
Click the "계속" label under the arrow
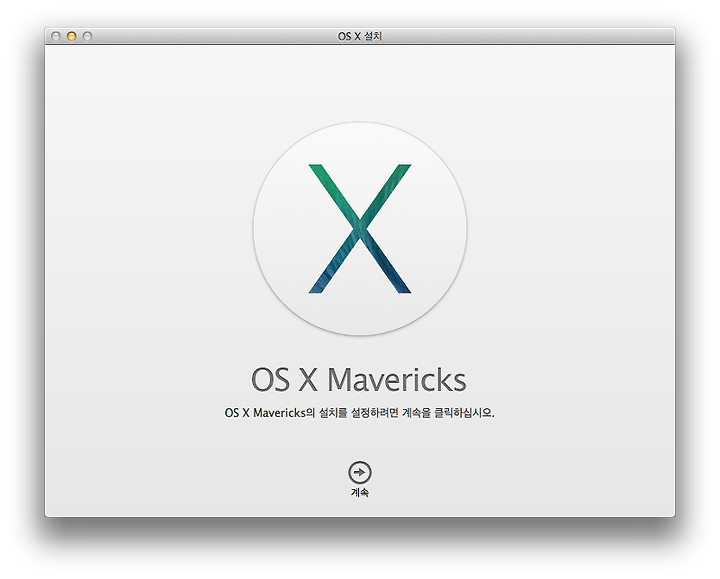[360, 492]
